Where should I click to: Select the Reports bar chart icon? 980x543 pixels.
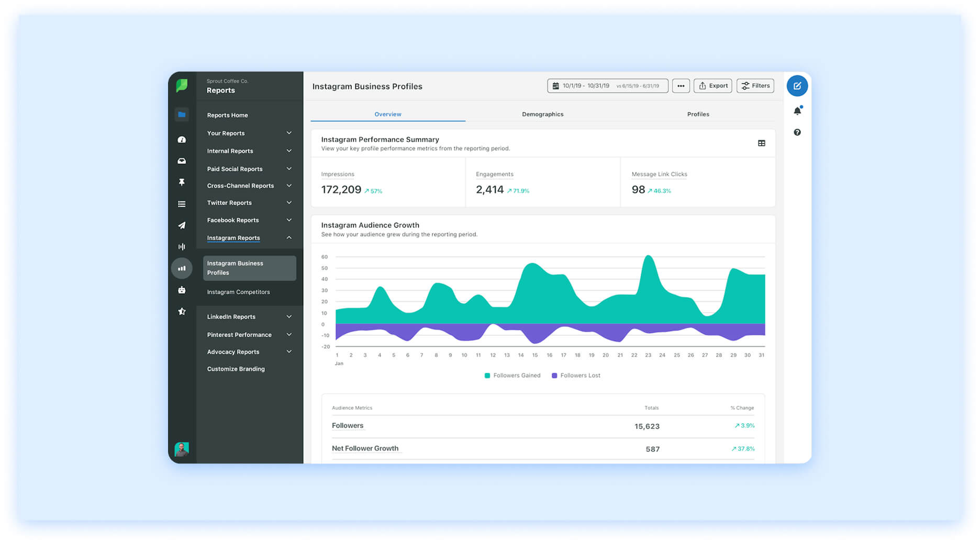click(182, 268)
